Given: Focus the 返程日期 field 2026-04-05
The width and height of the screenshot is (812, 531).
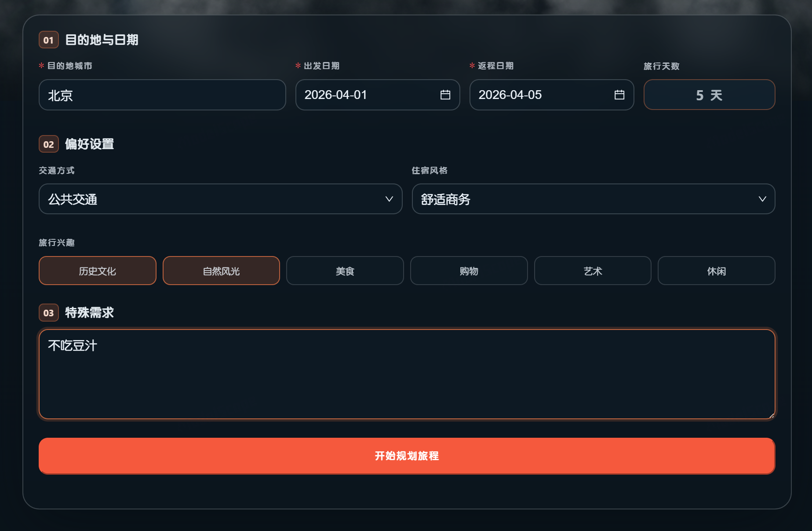Looking at the screenshot, I should click(x=539, y=95).
